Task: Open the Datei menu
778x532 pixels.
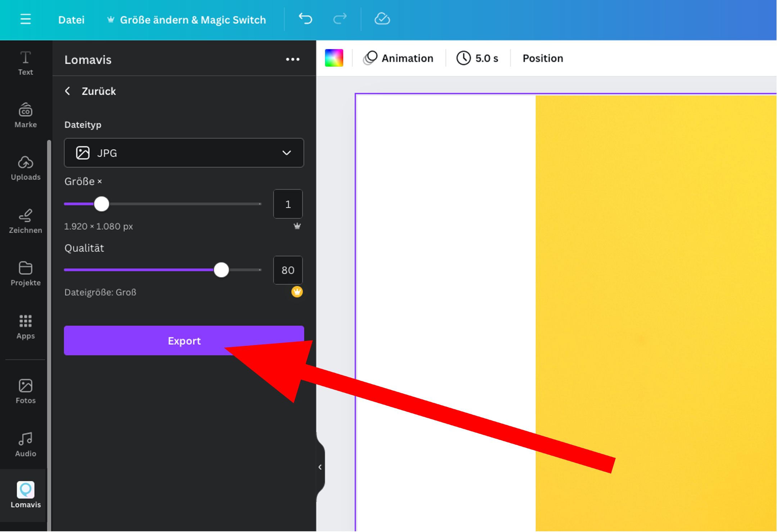Action: coord(71,20)
